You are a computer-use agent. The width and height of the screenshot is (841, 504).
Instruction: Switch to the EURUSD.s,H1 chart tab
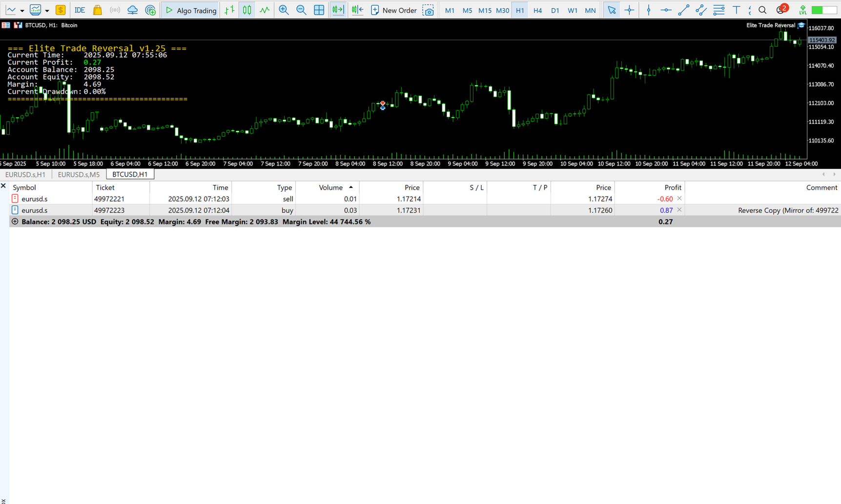[x=25, y=174]
